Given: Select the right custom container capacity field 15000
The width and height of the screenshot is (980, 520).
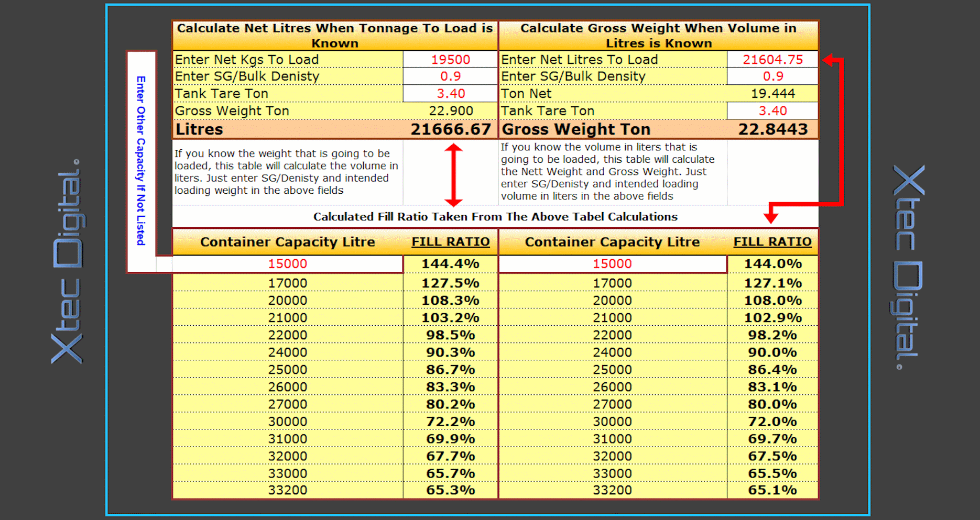Looking at the screenshot, I should click(613, 264).
